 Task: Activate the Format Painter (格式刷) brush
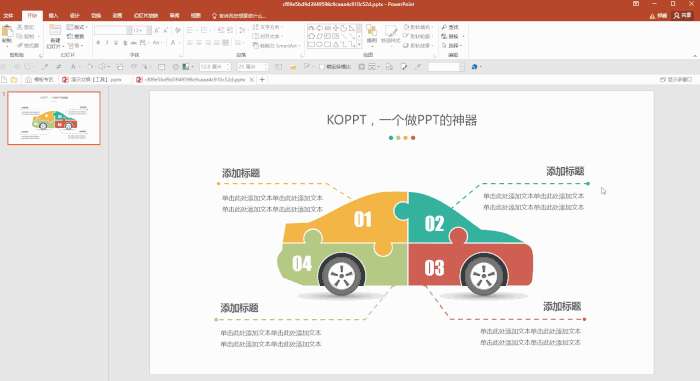pyautogui.click(x=20, y=45)
